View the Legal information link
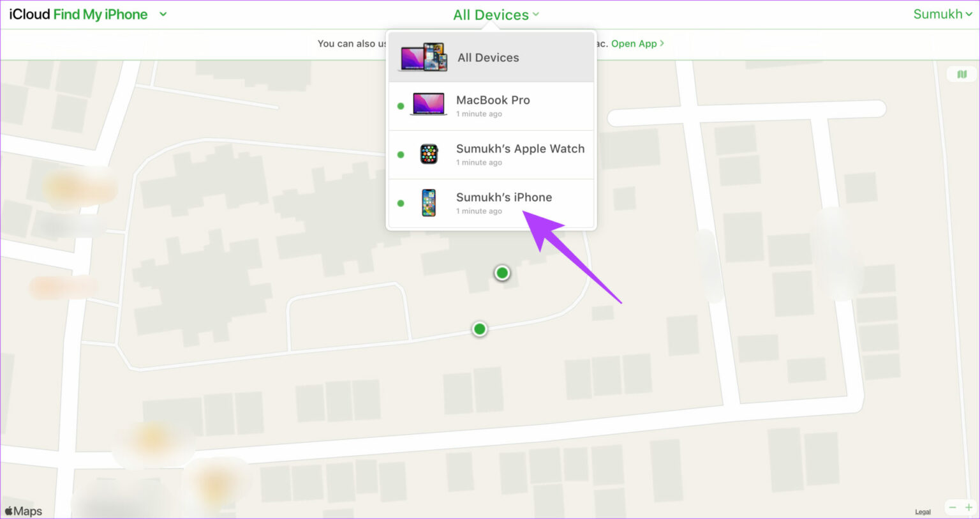The image size is (980, 519). 923,511
